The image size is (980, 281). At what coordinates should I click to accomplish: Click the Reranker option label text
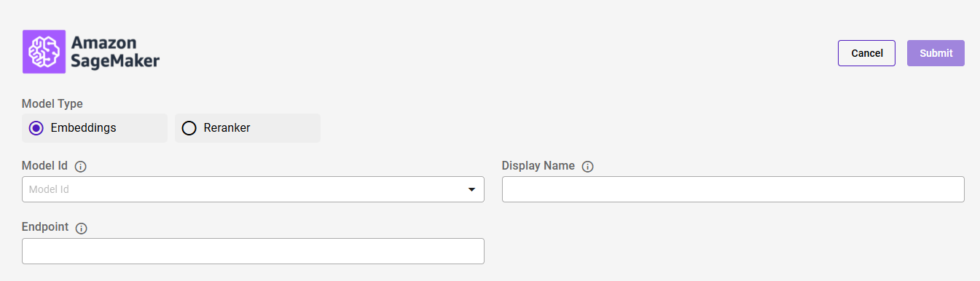click(227, 128)
